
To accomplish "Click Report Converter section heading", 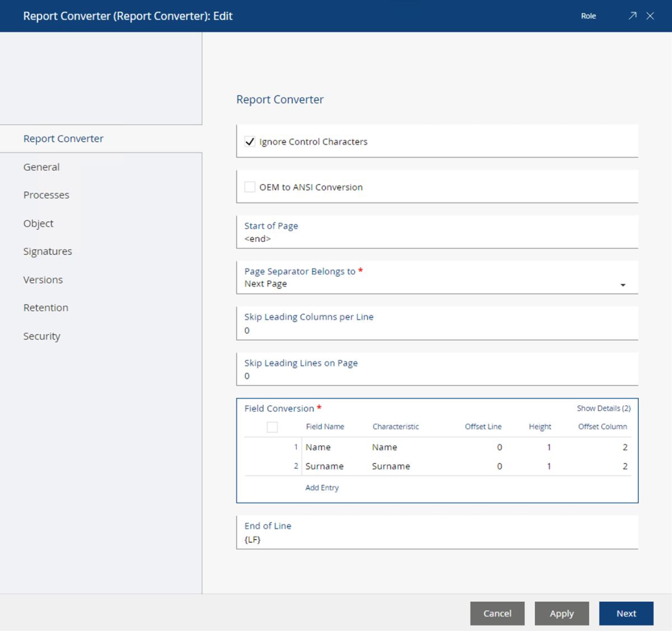I will 280,99.
